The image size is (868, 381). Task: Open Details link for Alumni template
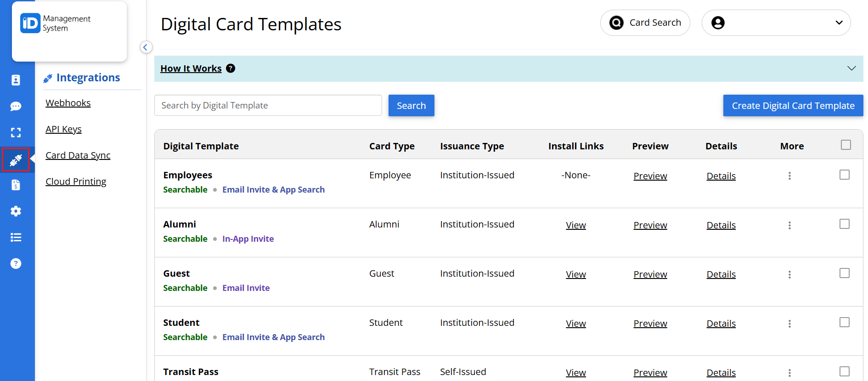(721, 225)
